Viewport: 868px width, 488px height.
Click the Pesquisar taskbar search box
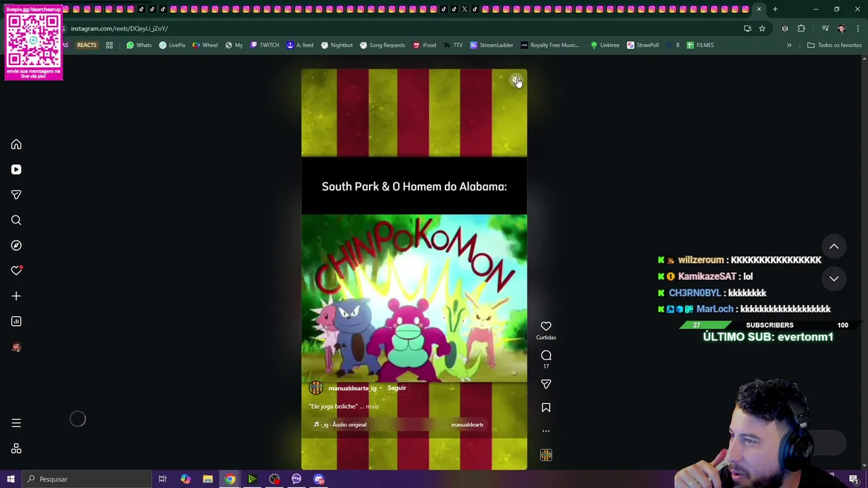pos(87,479)
